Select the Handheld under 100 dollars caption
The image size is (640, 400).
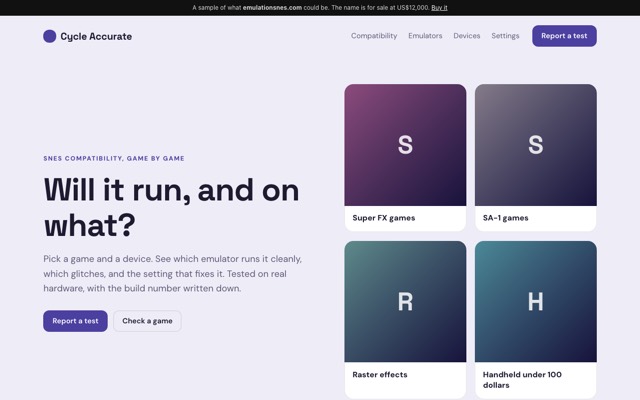click(x=522, y=380)
